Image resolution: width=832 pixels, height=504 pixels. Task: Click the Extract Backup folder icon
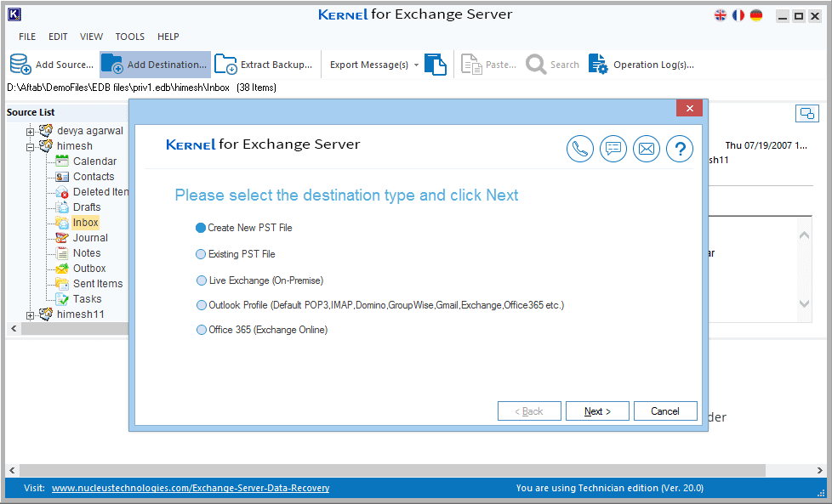(x=225, y=64)
